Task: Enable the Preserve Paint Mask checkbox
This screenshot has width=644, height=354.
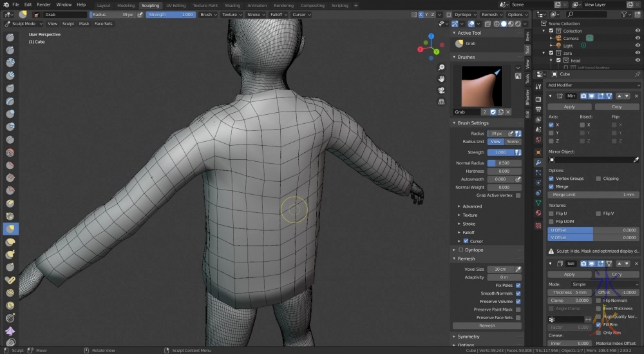Action: [x=518, y=310]
